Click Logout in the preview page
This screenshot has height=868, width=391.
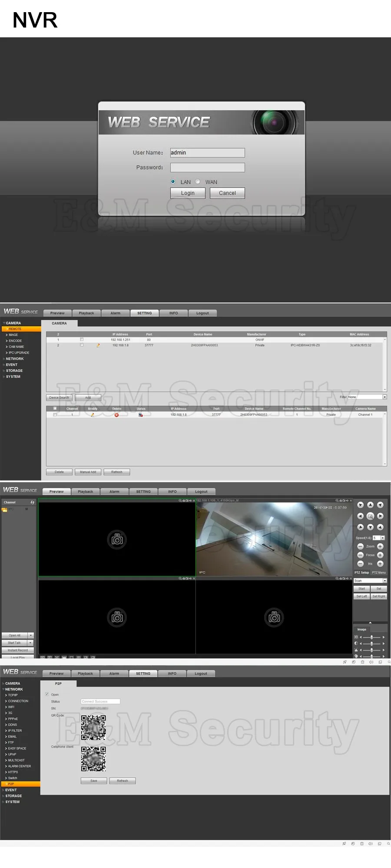[x=201, y=492]
